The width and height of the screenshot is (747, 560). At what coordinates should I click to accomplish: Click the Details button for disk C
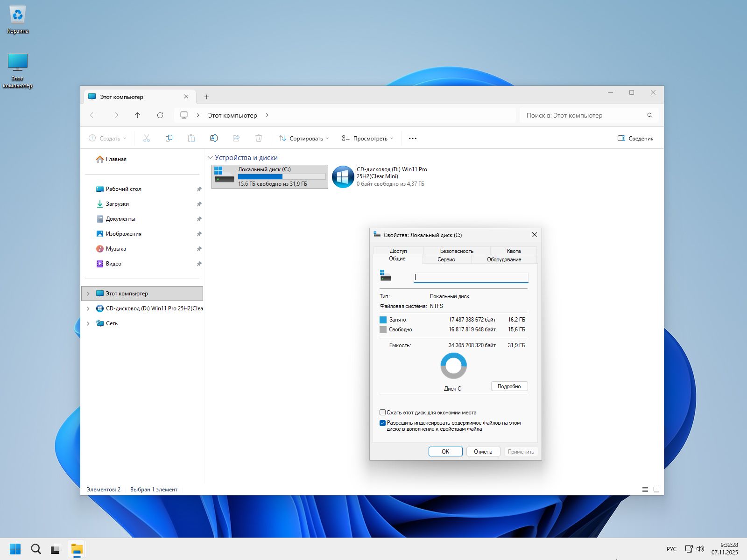tap(509, 386)
